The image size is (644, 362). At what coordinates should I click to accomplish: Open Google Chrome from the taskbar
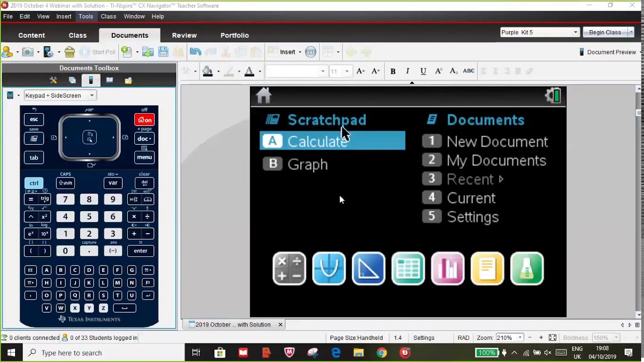pyautogui.click(x=381, y=353)
